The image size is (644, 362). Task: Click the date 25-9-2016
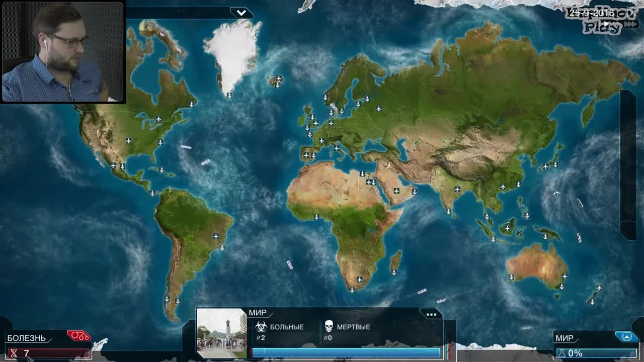click(x=592, y=14)
